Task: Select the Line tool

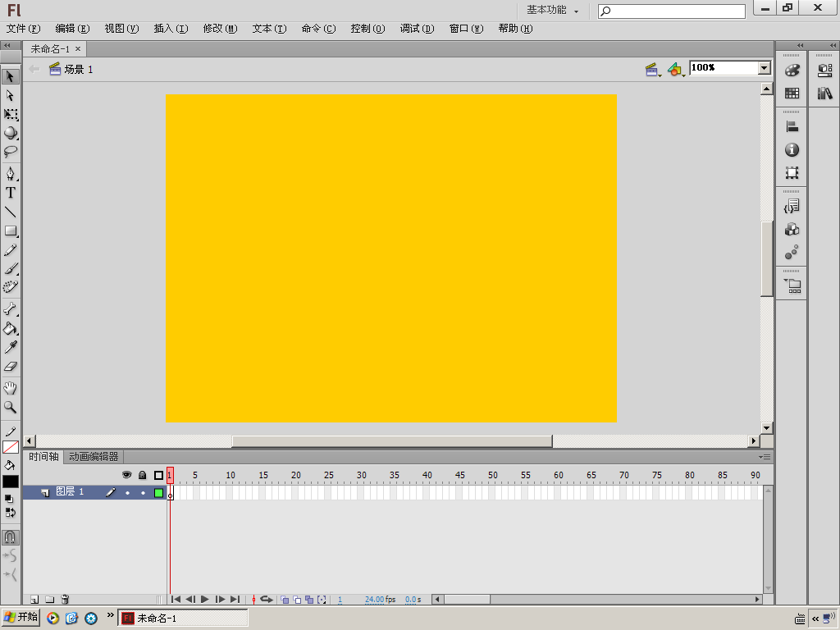Action: coord(10,212)
